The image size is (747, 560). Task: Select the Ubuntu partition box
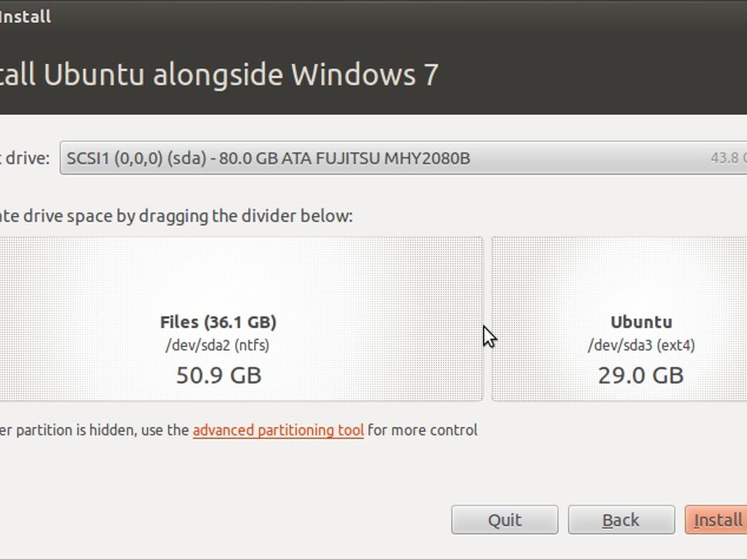(x=641, y=319)
